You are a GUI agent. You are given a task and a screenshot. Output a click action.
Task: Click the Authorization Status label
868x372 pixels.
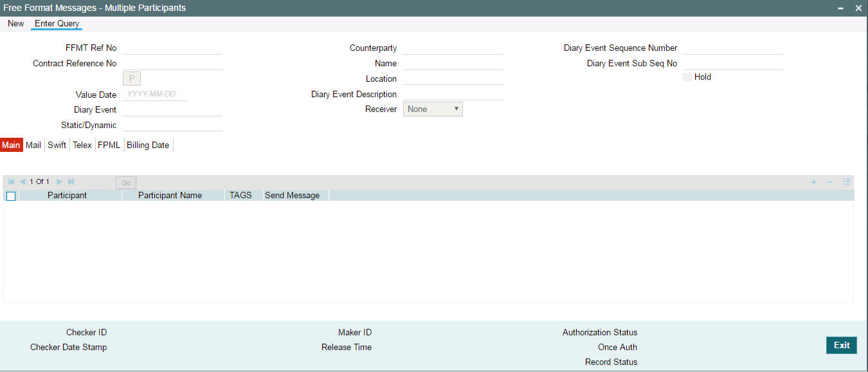pos(600,333)
